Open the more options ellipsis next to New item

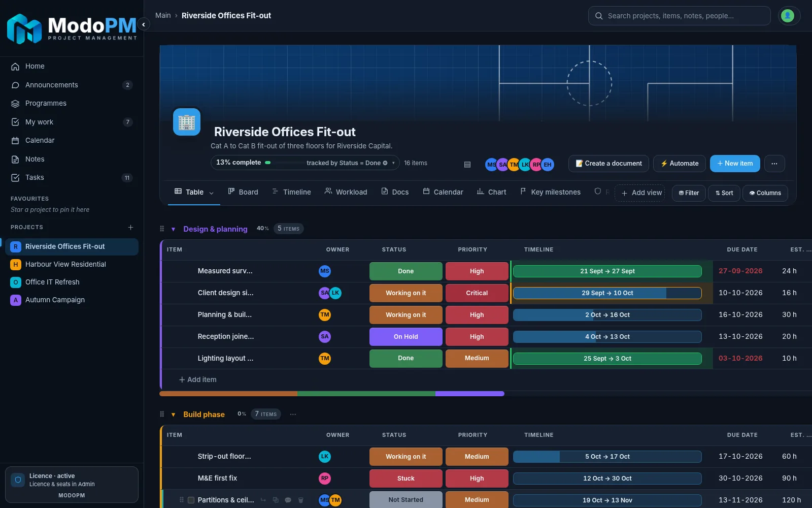(774, 164)
